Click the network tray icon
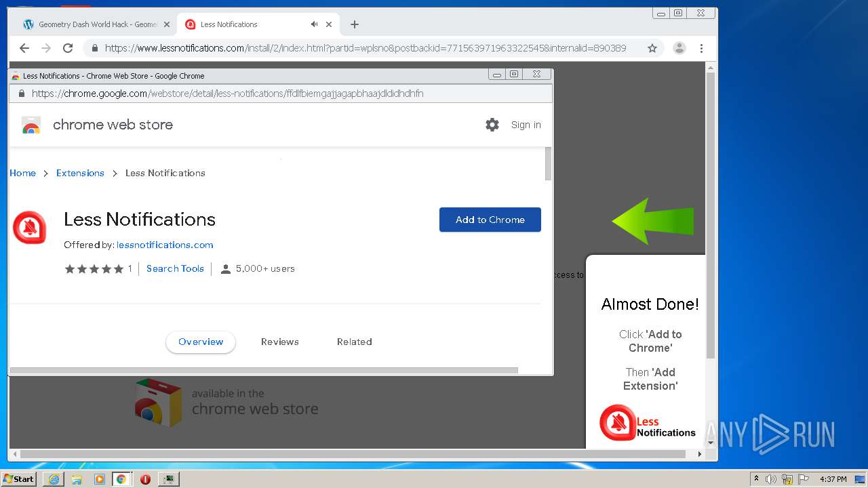Screen dimensions: 868x488 pos(787,479)
